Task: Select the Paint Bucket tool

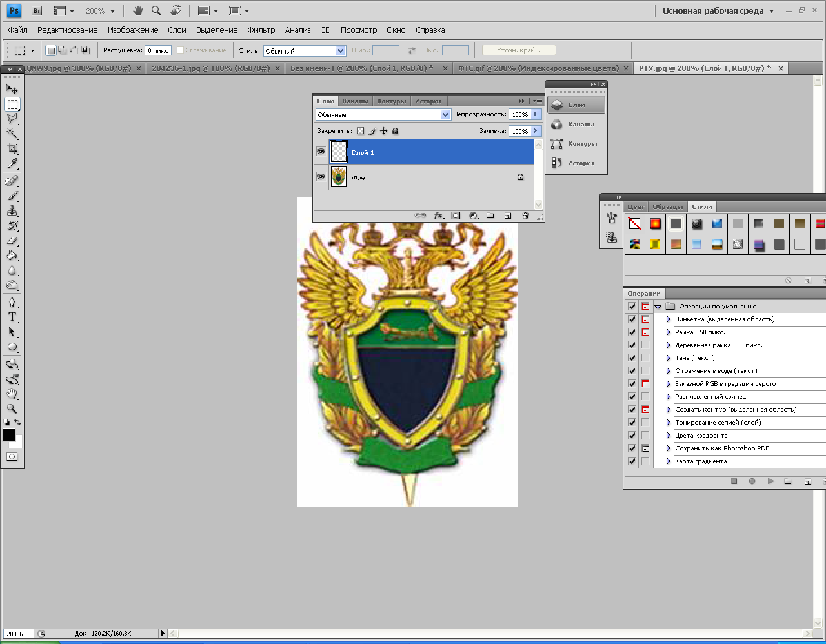Action: [12, 256]
